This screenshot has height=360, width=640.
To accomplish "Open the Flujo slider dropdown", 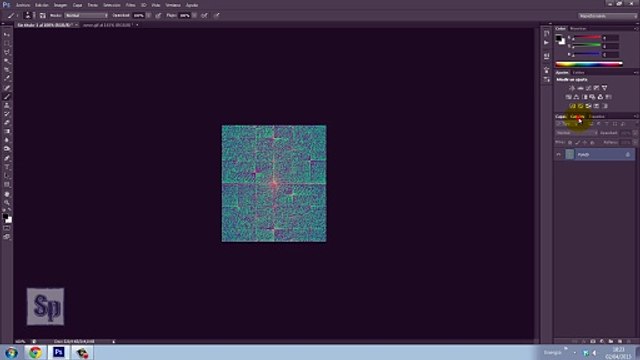I will click(x=194, y=16).
